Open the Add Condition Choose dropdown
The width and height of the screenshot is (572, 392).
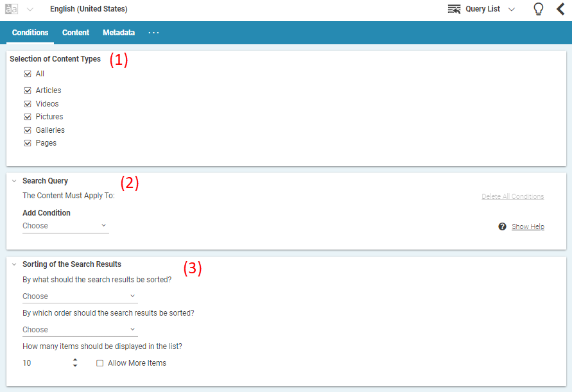click(x=64, y=226)
